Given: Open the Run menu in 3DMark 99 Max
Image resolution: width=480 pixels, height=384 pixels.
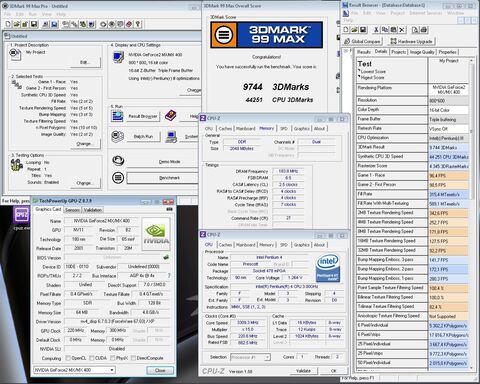Looking at the screenshot, I should [x=33, y=14].
